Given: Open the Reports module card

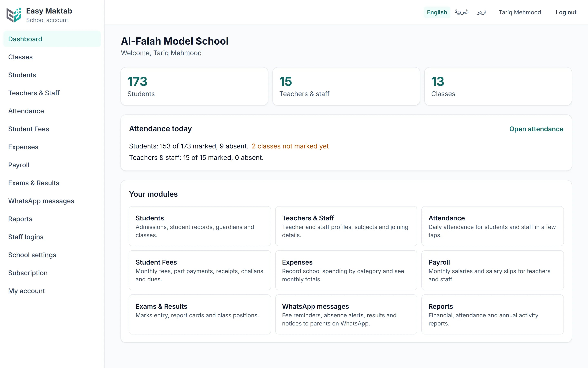Looking at the screenshot, I should pyautogui.click(x=492, y=314).
